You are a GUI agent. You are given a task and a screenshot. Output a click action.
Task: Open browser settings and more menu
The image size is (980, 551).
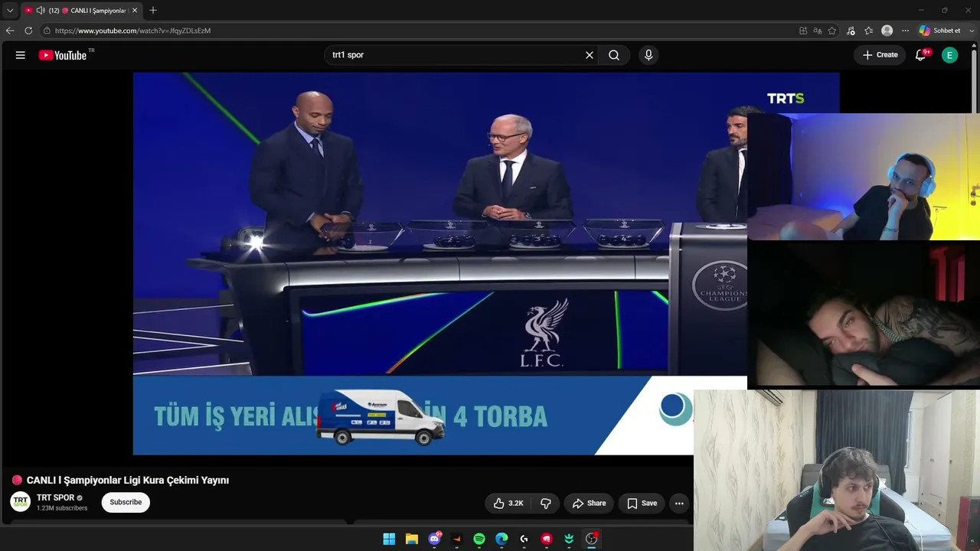coord(905,31)
